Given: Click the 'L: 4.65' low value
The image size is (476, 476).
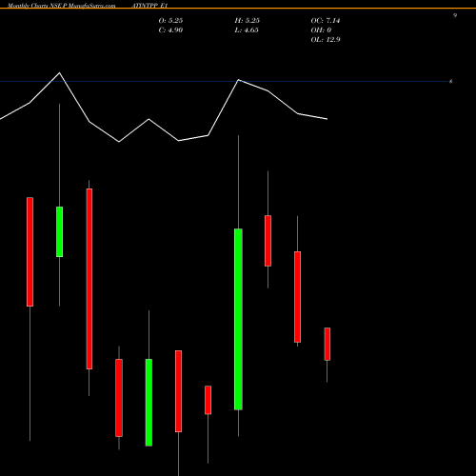Looking at the screenshot, I should pyautogui.click(x=247, y=30).
